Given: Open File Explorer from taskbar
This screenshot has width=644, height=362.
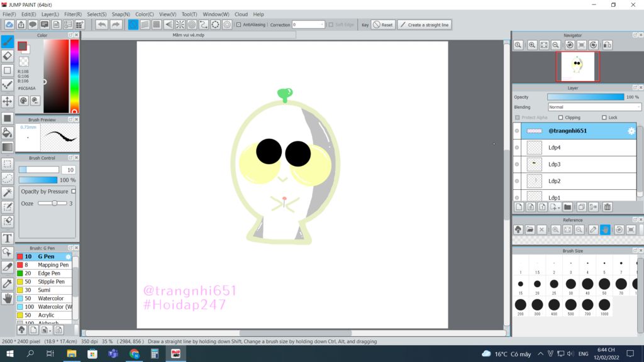Looking at the screenshot, I should pyautogui.click(x=72, y=353).
